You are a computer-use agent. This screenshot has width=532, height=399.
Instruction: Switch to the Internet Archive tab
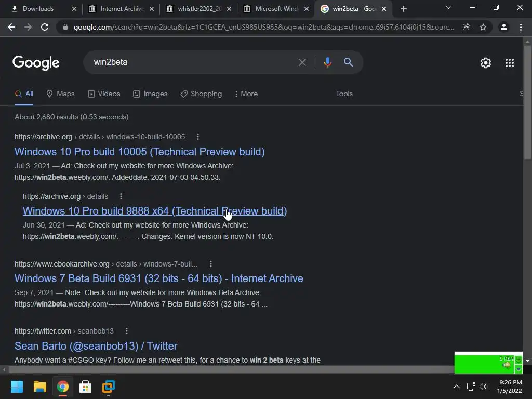[122, 9]
